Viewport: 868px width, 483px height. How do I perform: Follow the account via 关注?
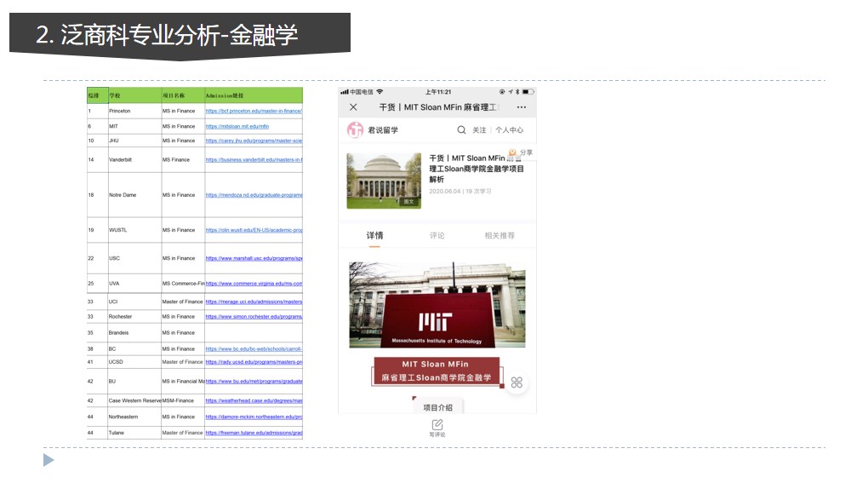[x=479, y=129]
